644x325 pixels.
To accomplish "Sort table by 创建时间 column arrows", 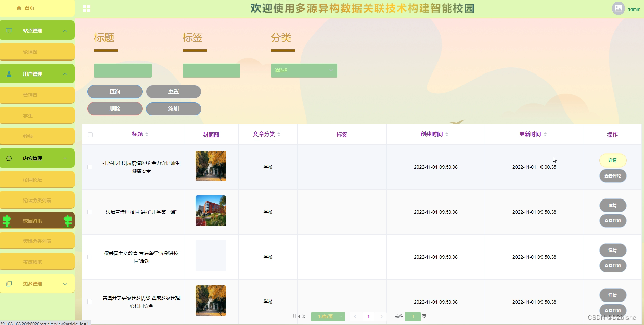I will click(x=447, y=134).
